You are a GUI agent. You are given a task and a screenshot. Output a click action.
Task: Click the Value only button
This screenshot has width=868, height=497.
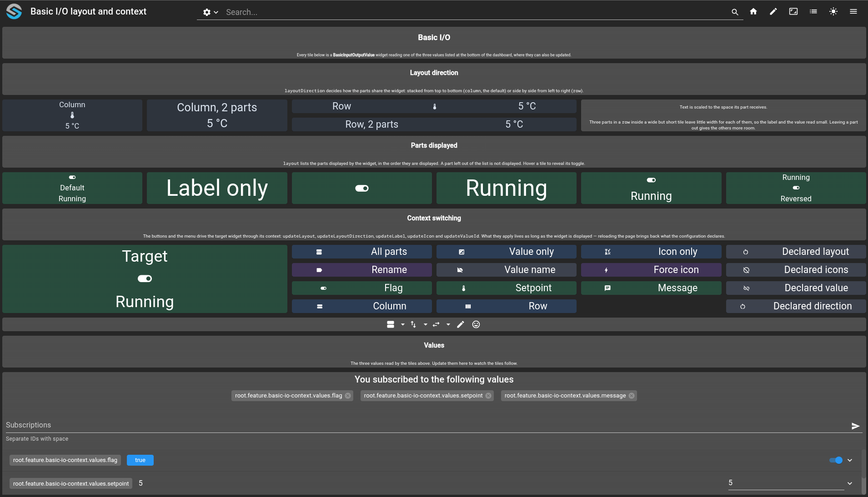tap(506, 252)
